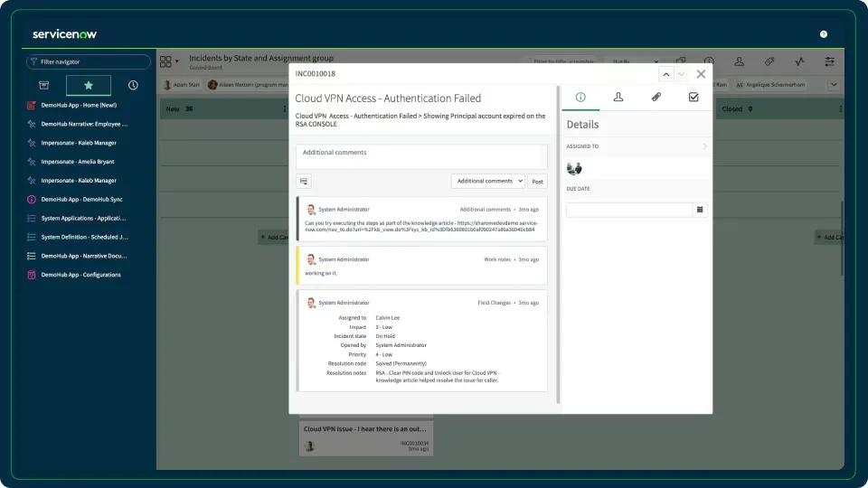This screenshot has height=488, width=868.
Task: Click incident number INC0010018
Action: tap(315, 73)
